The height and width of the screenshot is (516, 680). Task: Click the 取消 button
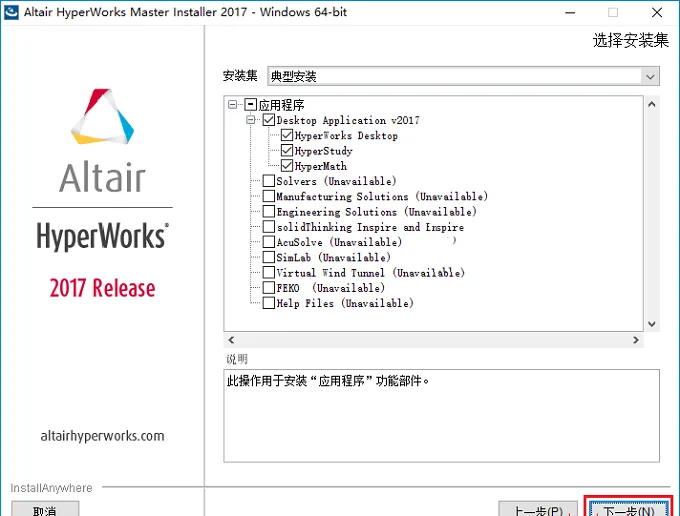(x=45, y=509)
